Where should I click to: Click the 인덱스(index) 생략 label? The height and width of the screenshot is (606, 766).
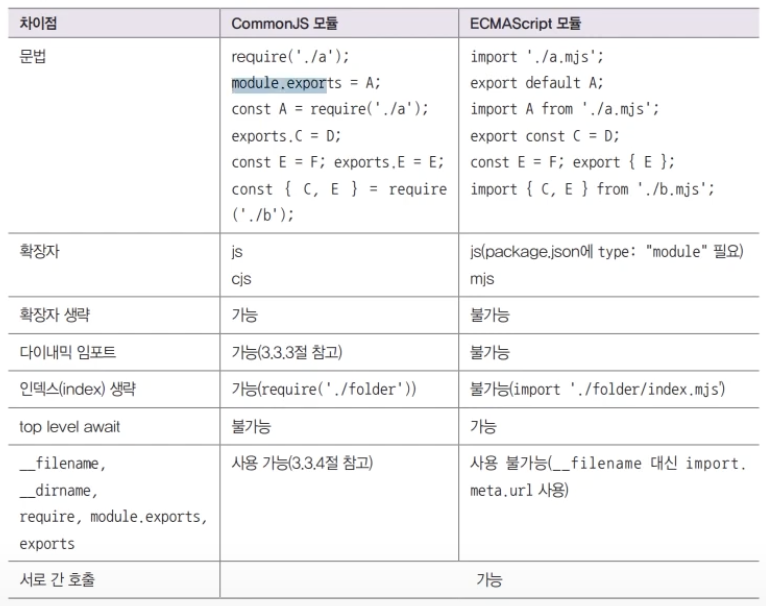pyautogui.click(x=78, y=390)
